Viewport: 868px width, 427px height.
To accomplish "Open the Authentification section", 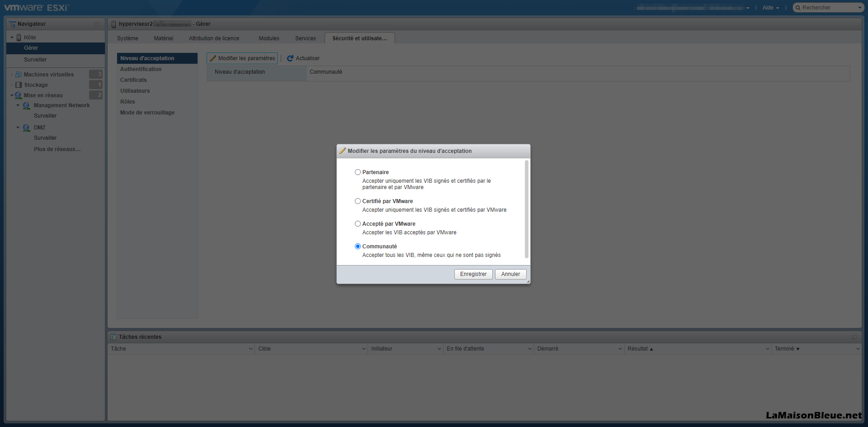I will coord(157,69).
